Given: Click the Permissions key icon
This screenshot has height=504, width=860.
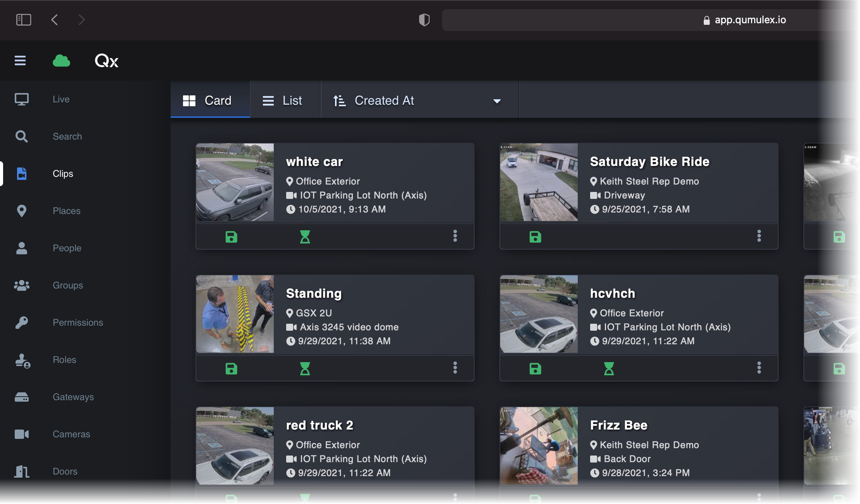Looking at the screenshot, I should point(22,323).
